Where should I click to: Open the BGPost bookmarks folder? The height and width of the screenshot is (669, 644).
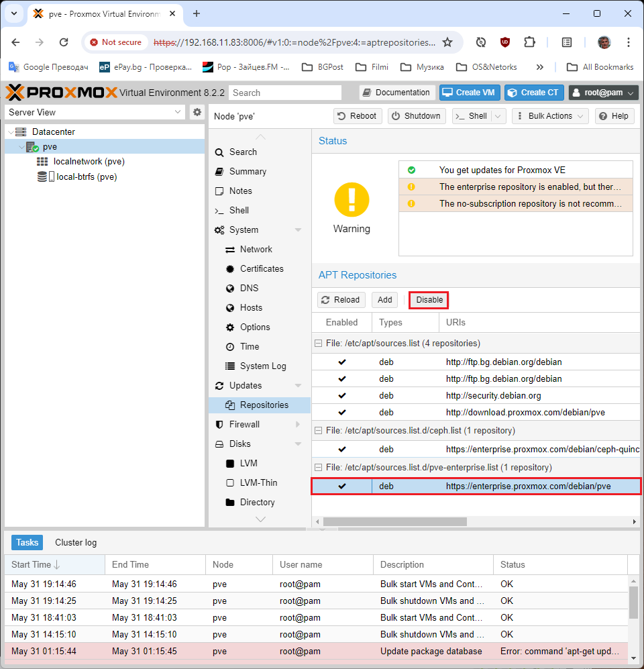(x=323, y=67)
